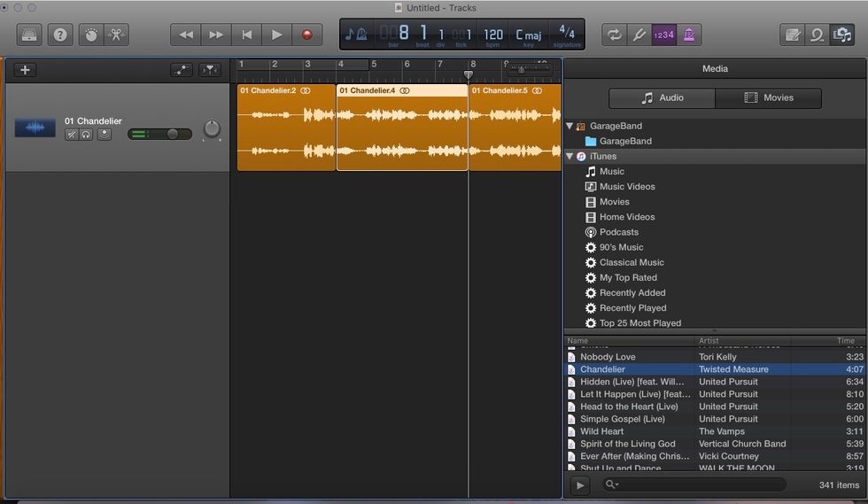Open the search magnifier dropdown in media browser
Viewport: 868px width, 504px height.
click(611, 485)
